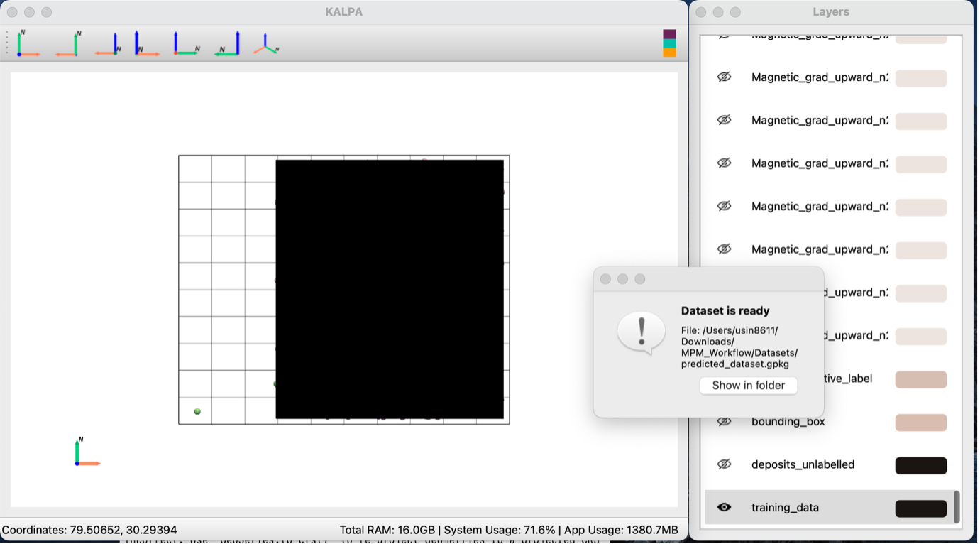Select view icon with blue-up green-left axes

(x=227, y=43)
